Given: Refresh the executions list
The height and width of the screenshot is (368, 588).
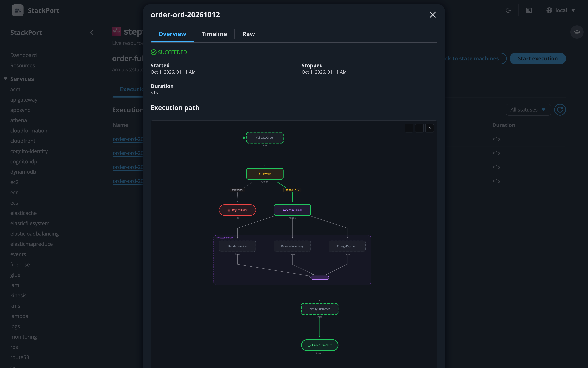Looking at the screenshot, I should [560, 110].
